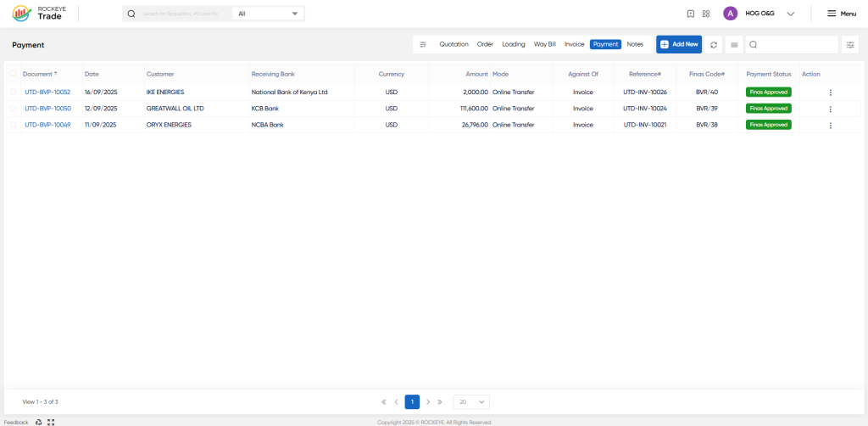
Task: Go to the last page
Action: (440, 401)
